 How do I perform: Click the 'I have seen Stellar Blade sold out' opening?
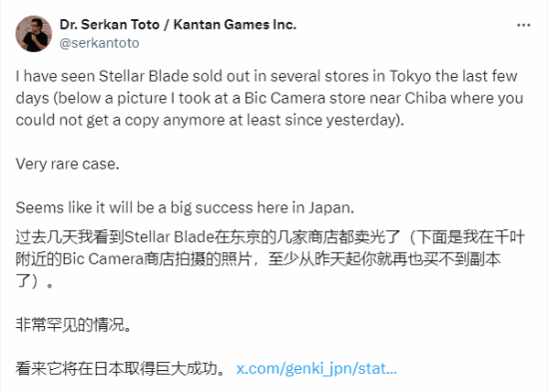pos(132,76)
